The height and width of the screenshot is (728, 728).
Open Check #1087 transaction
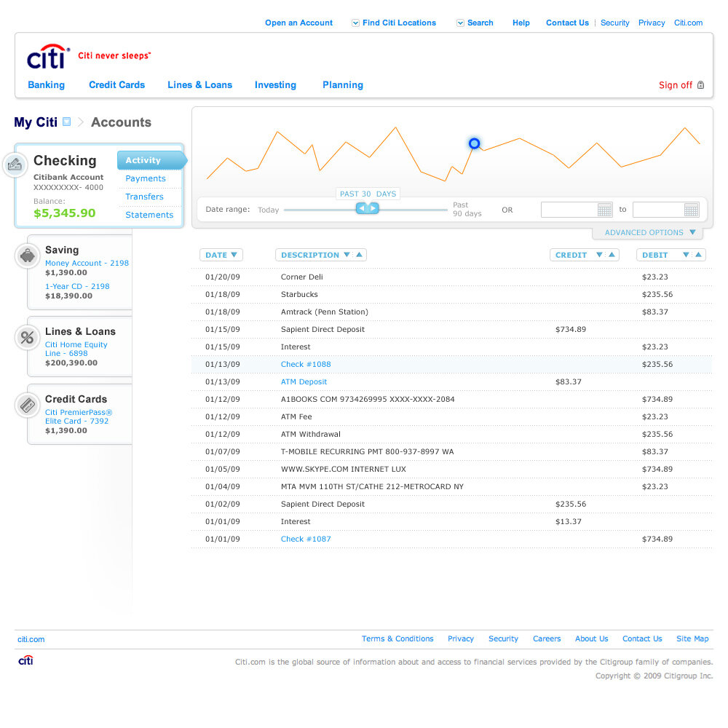tap(306, 539)
